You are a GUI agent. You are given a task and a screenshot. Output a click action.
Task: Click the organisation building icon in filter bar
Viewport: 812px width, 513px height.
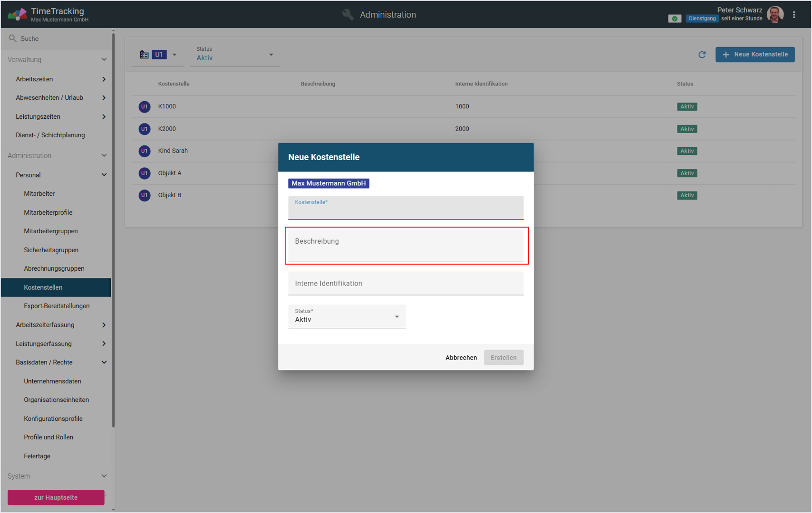144,55
